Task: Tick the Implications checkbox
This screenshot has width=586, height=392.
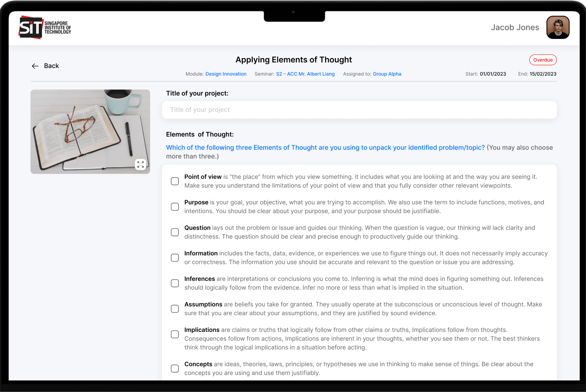Action: click(175, 334)
